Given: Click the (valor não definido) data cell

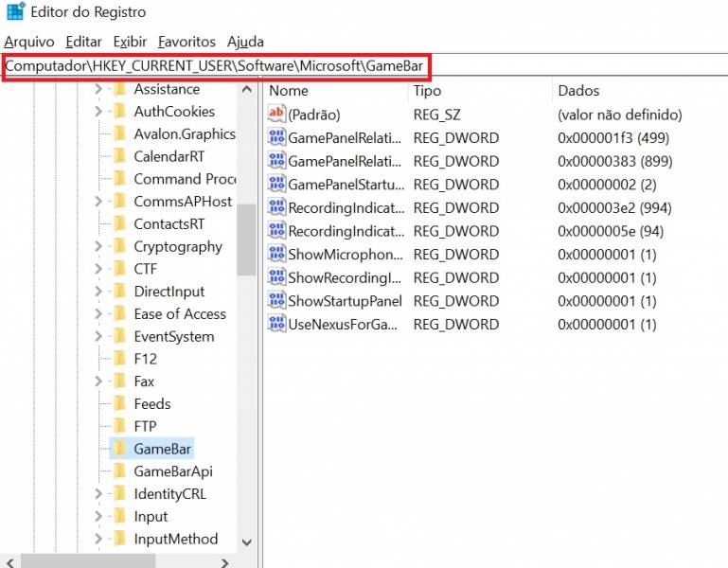Looking at the screenshot, I should [x=620, y=115].
